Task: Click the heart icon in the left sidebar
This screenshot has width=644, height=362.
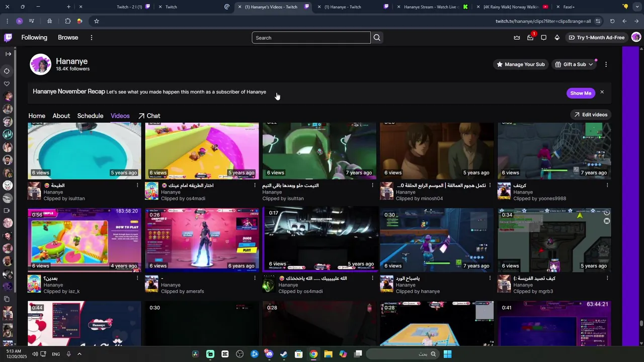Action: (x=7, y=84)
